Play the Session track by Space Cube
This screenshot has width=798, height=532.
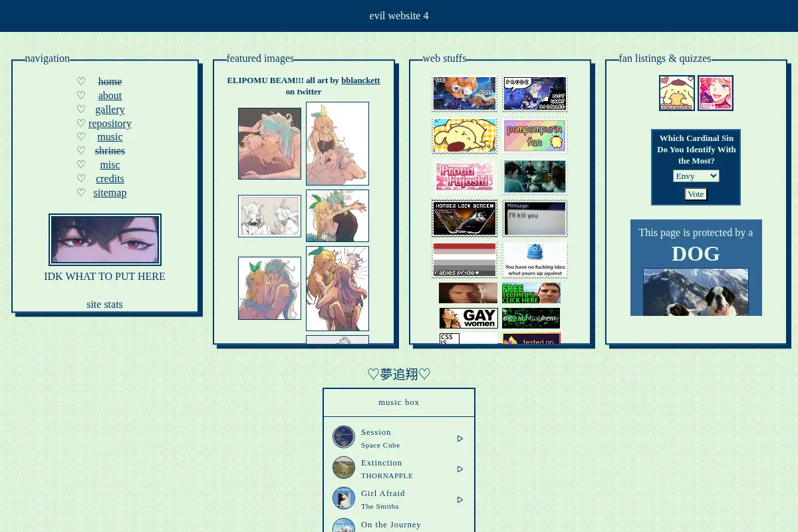(460, 439)
